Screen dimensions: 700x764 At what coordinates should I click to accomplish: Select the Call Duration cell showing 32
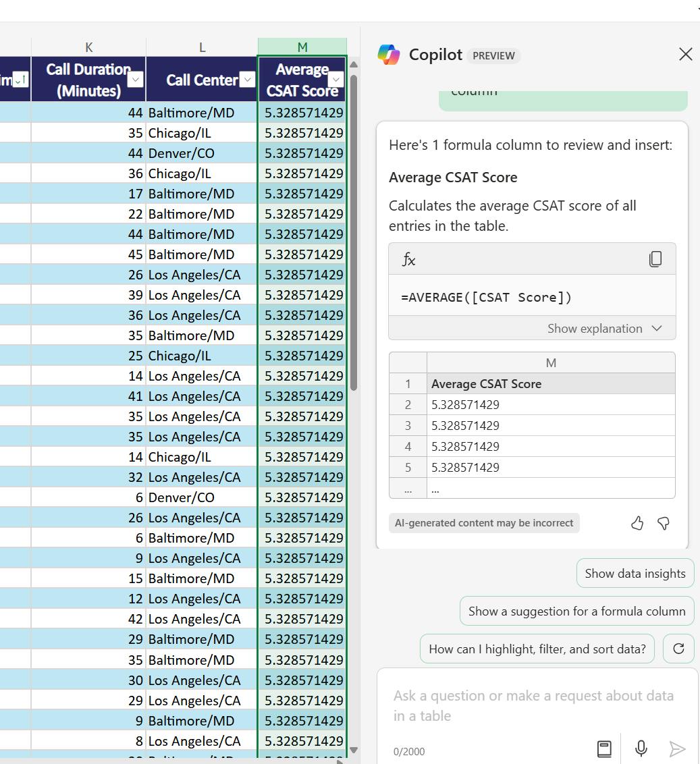(88, 477)
